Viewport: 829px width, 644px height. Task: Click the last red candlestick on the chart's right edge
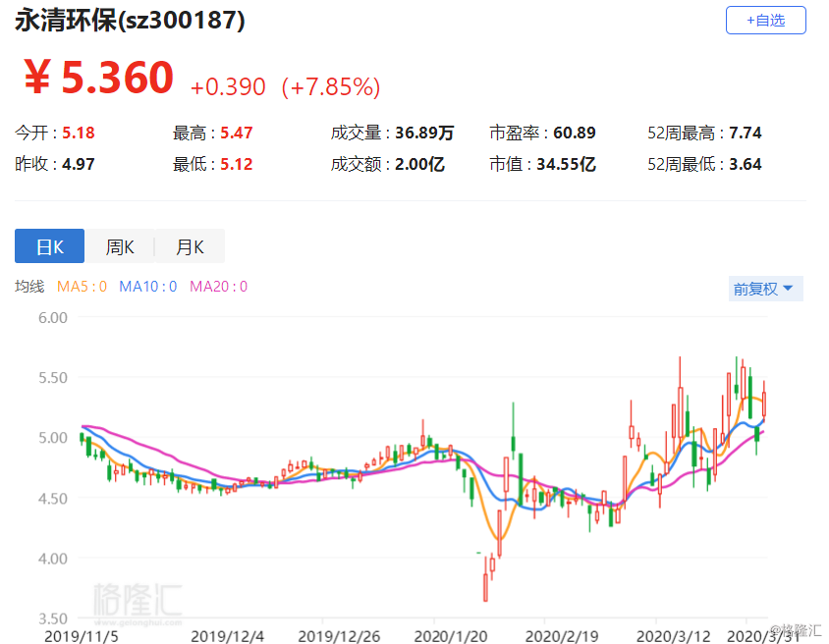click(x=764, y=404)
